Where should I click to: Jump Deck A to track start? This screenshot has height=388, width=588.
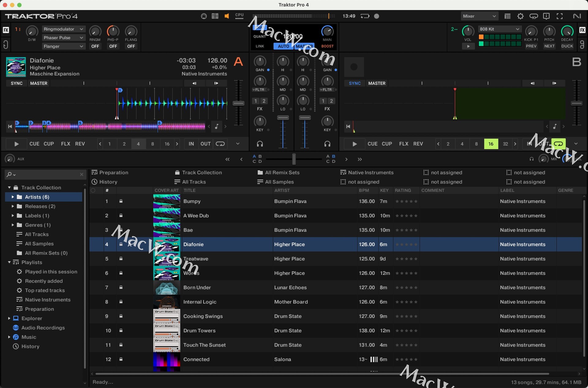10,126
